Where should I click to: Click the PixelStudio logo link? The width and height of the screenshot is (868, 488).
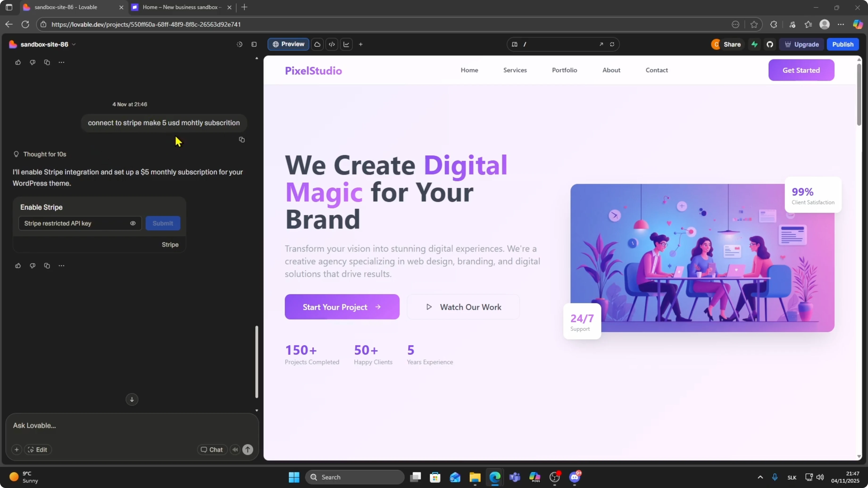(313, 70)
